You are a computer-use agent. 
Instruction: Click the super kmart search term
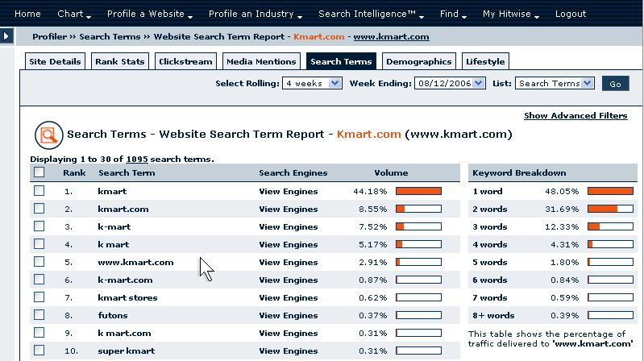tap(126, 351)
